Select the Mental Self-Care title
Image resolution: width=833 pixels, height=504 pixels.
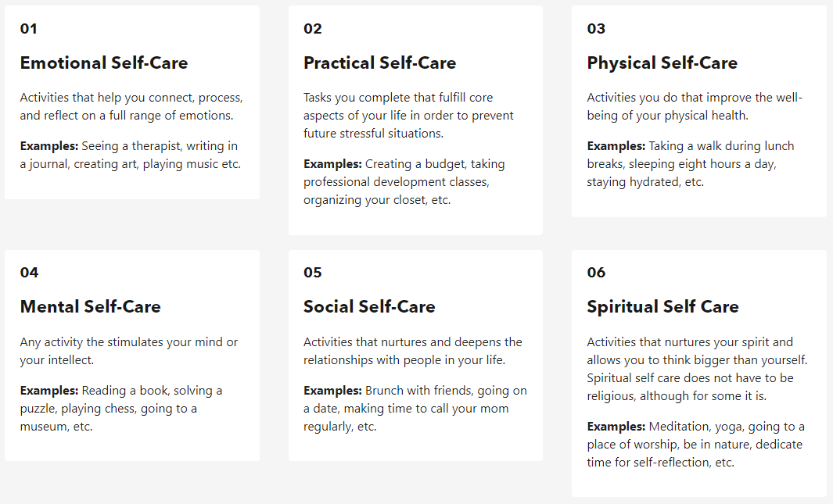point(90,307)
